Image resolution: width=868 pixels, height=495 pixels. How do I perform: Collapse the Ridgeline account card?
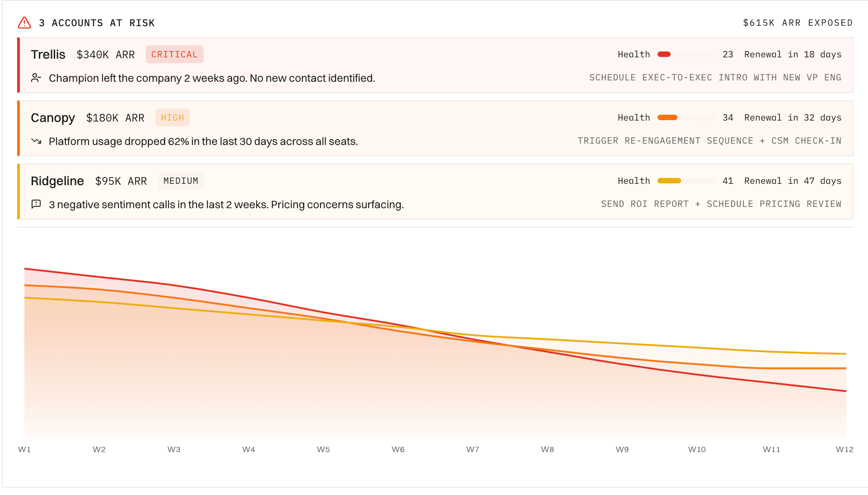point(316,191)
